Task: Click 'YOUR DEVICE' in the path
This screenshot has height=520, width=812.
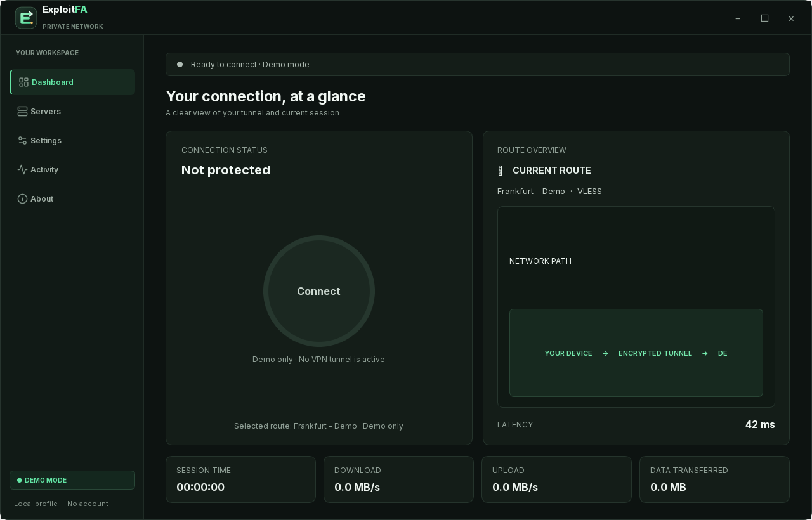Action: pyautogui.click(x=568, y=353)
